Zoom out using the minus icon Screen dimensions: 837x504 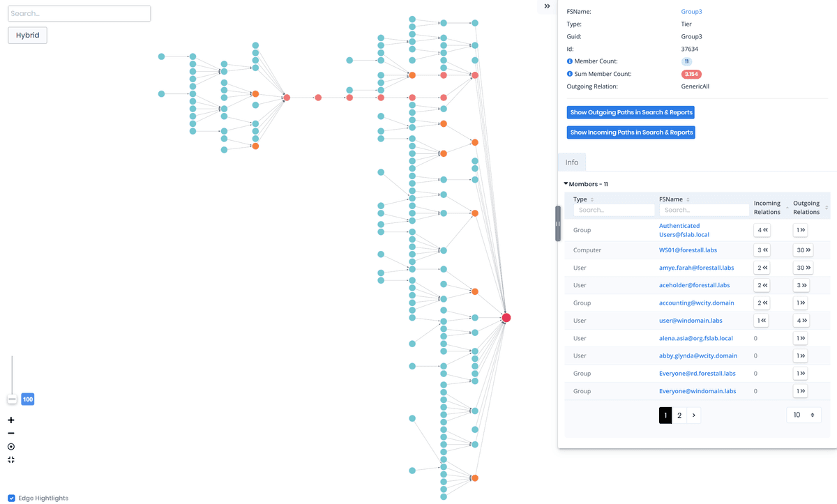click(10, 433)
